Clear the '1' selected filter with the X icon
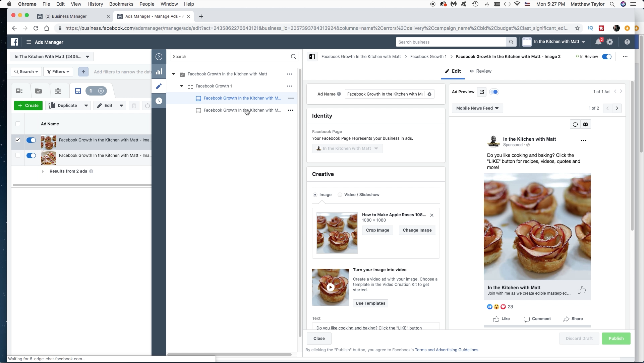This screenshot has height=363, width=644. pyautogui.click(x=101, y=91)
